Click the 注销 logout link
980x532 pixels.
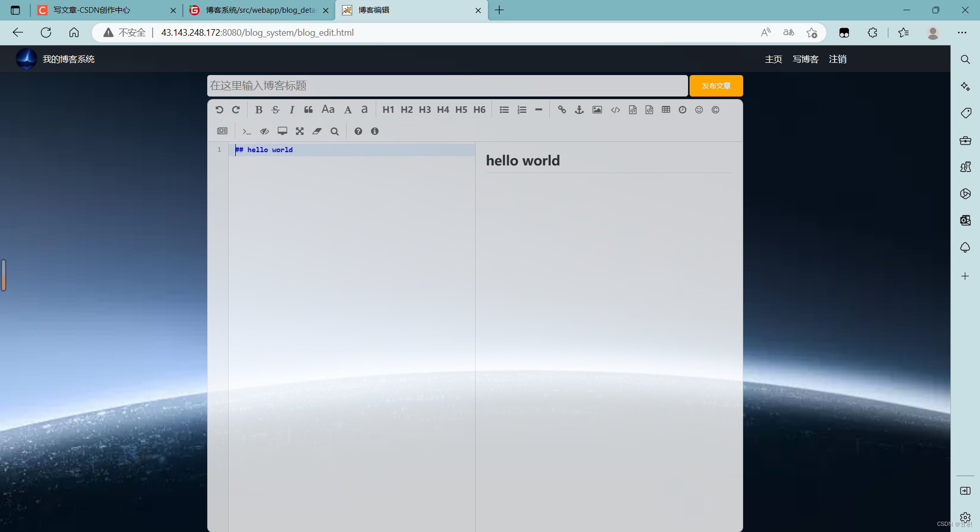[x=838, y=59]
